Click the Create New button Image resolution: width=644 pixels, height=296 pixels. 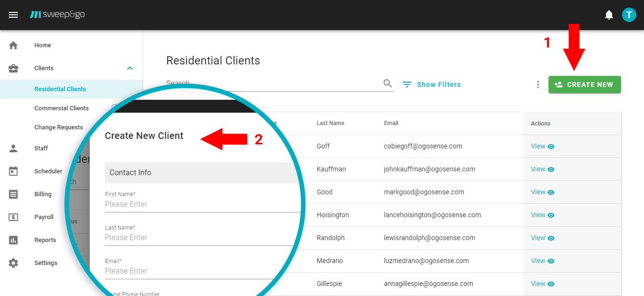(x=584, y=84)
